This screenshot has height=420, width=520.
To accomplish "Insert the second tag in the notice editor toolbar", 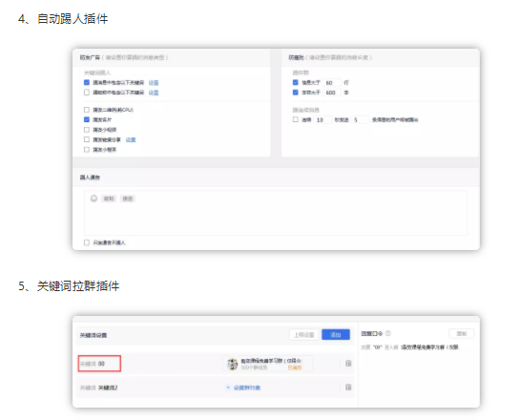I will point(128,199).
